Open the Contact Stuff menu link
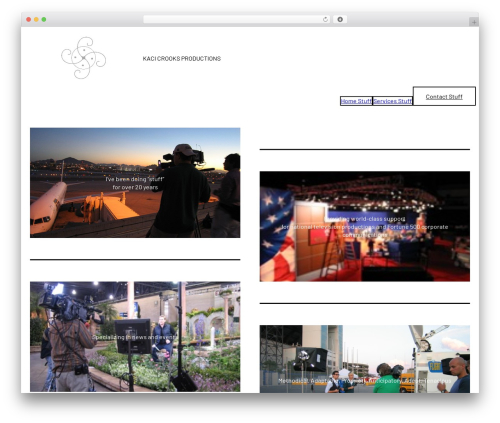The image size is (500, 423). pos(444,96)
